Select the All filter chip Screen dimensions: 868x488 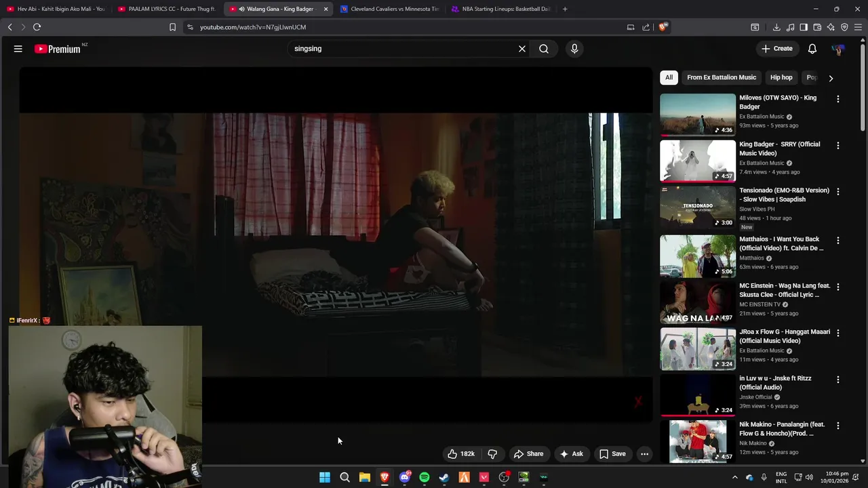669,77
